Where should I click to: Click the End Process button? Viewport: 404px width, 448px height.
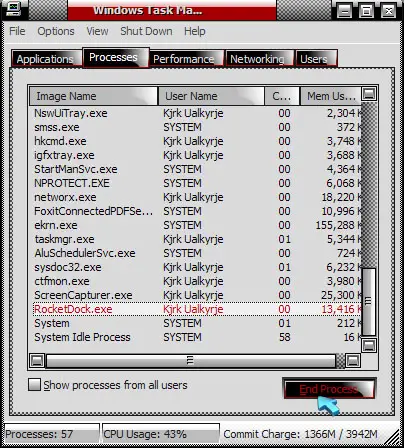coord(329,389)
